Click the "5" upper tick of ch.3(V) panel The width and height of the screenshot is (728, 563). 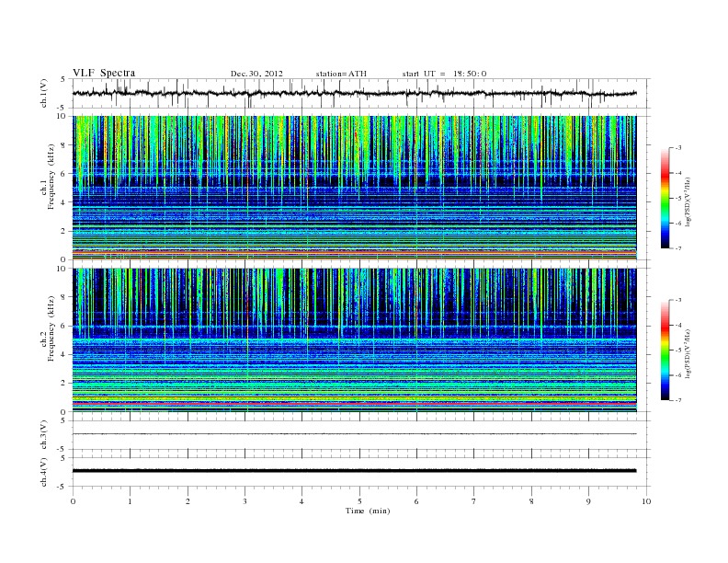pos(64,420)
